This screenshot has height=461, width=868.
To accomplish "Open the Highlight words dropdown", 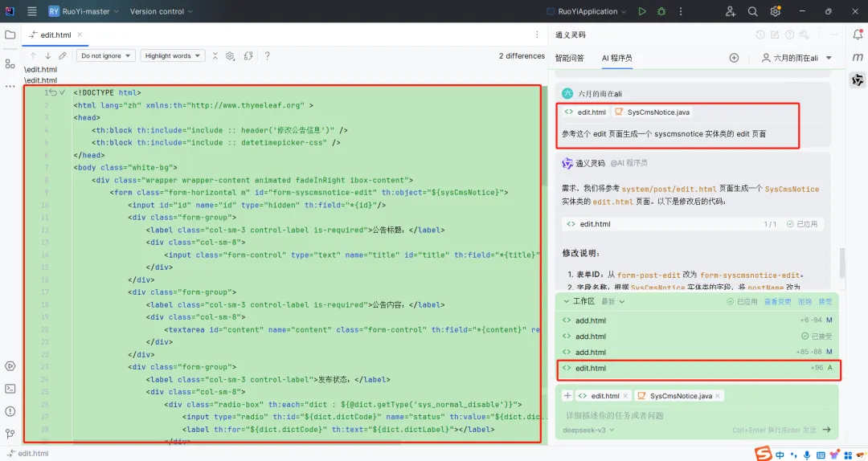I will click(x=173, y=56).
